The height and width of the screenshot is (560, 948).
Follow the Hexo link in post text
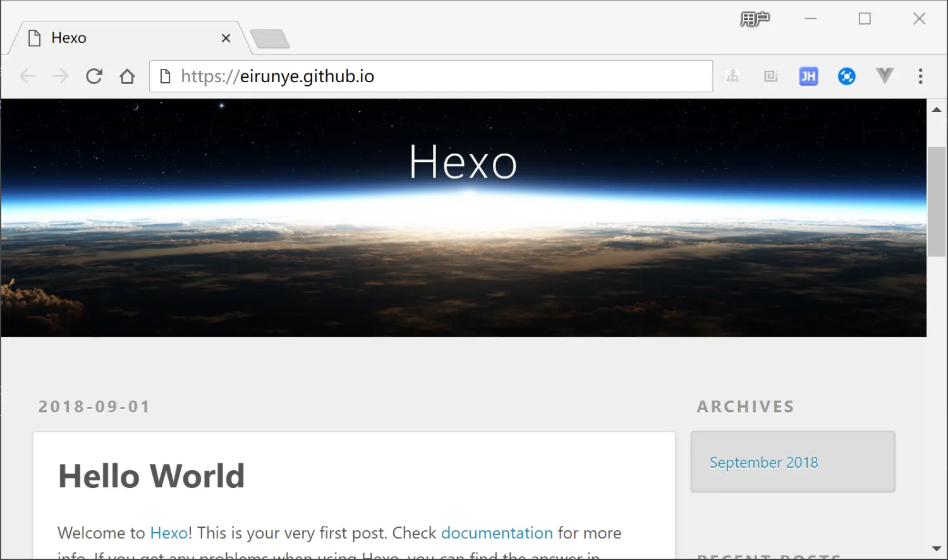pos(169,533)
